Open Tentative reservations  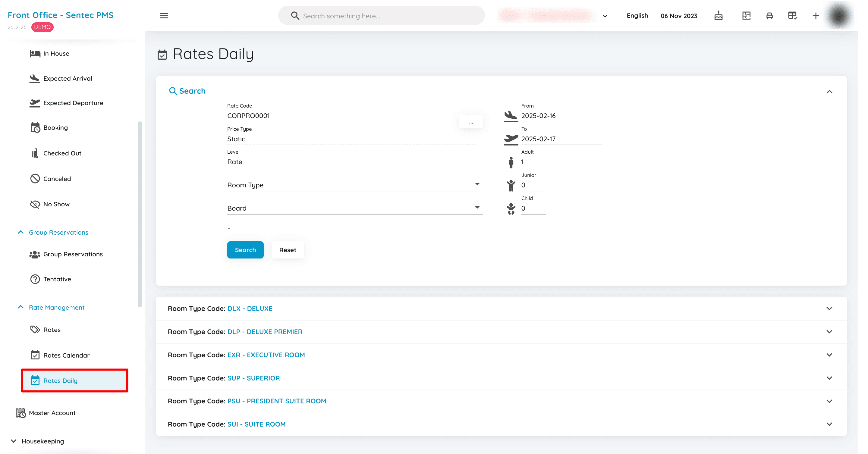(x=51, y=279)
